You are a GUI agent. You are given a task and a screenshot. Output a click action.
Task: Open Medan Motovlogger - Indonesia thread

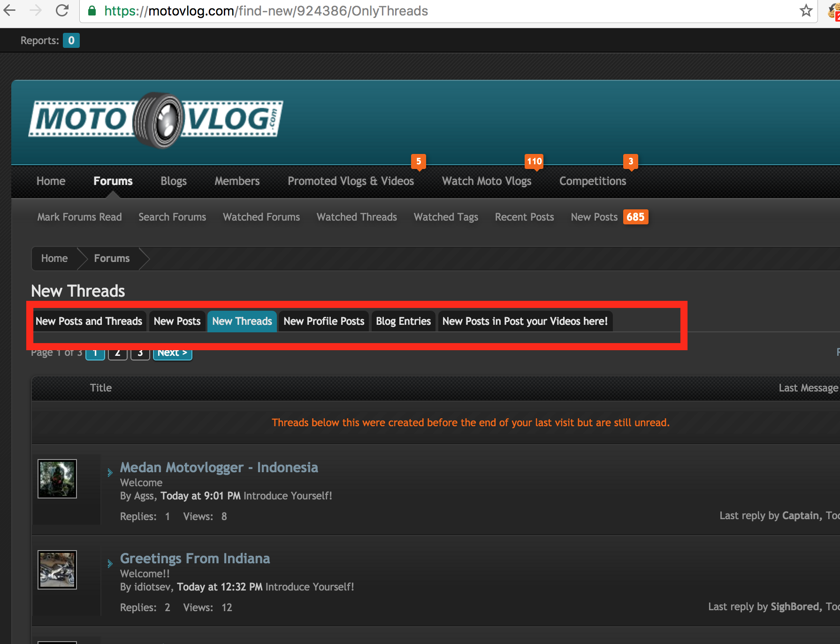219,468
